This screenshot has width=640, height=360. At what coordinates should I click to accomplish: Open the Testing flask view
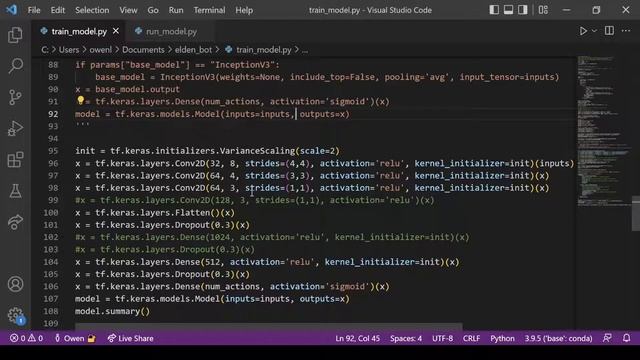[x=15, y=191]
